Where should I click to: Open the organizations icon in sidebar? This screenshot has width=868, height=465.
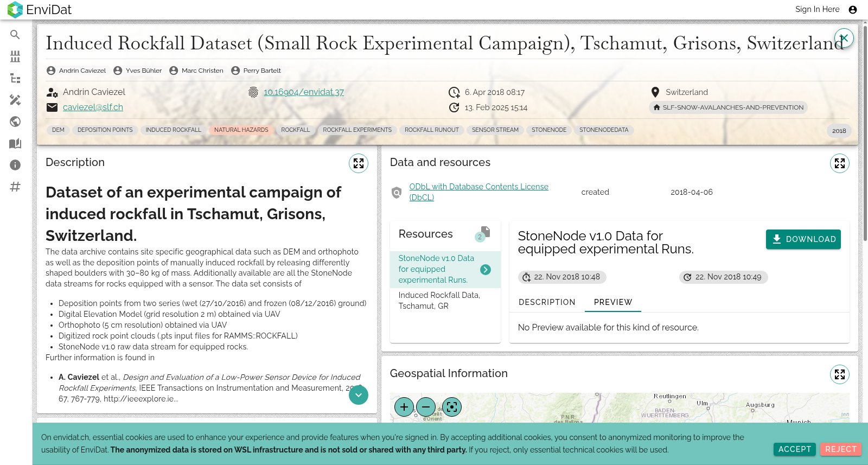point(15,56)
